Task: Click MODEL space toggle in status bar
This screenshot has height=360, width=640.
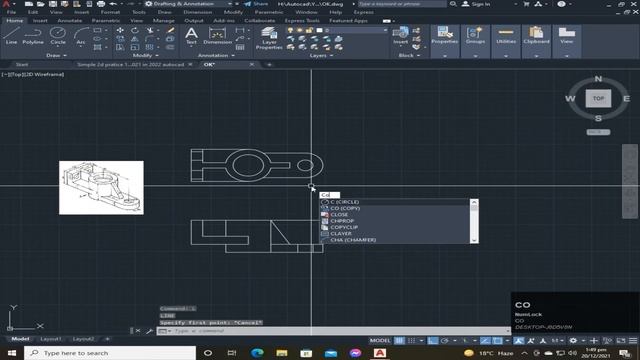Action: pos(380,341)
